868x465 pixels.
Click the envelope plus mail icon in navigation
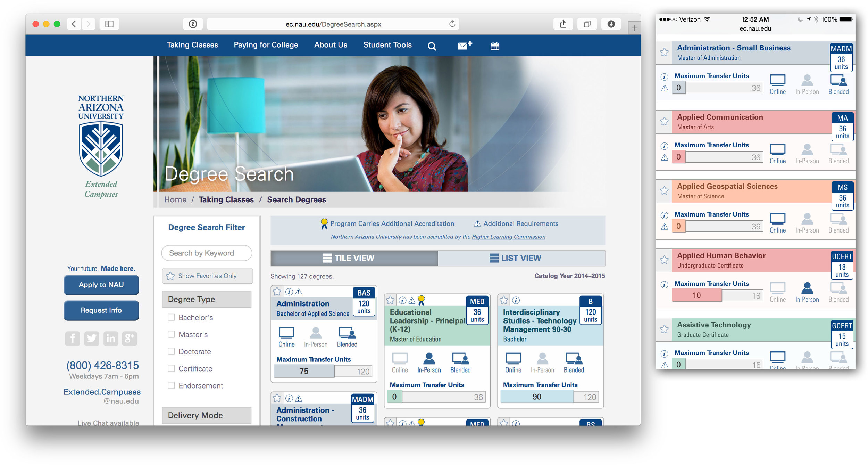[x=465, y=46]
